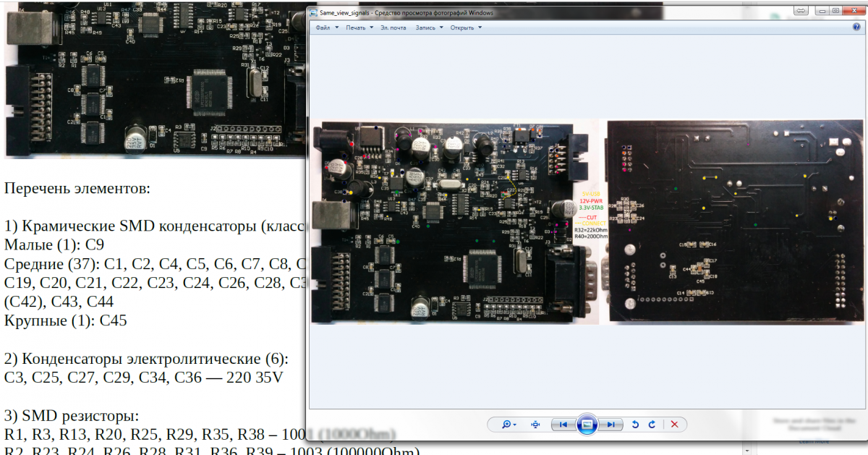
Task: Delete the photo with the red X
Action: [x=674, y=425]
